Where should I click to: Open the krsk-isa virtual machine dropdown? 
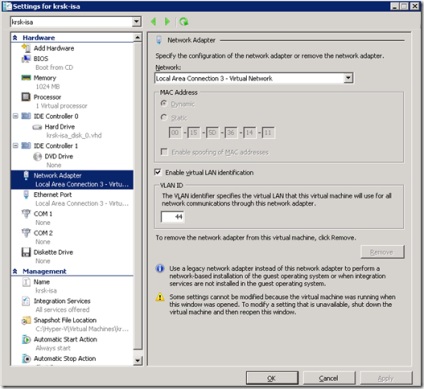click(136, 22)
